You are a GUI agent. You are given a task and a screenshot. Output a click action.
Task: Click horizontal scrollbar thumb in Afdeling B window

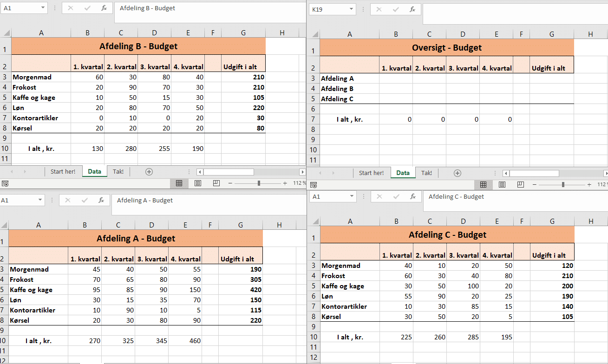coord(229,172)
